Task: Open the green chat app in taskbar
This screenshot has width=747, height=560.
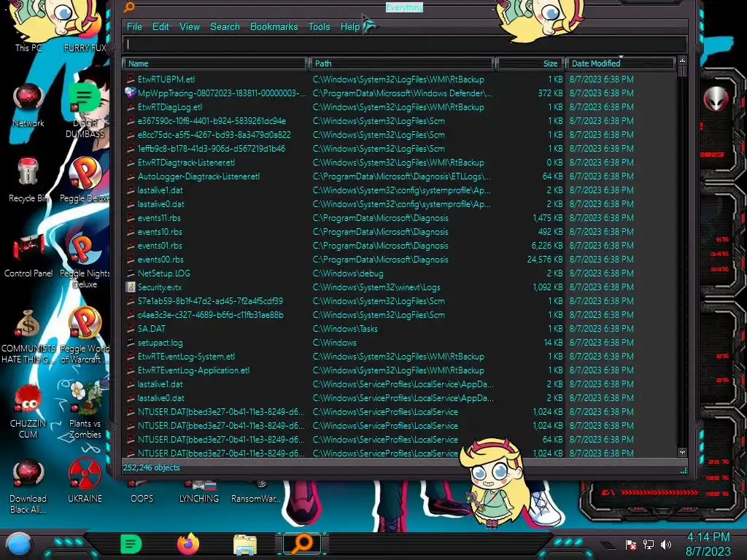Action: coord(131,544)
